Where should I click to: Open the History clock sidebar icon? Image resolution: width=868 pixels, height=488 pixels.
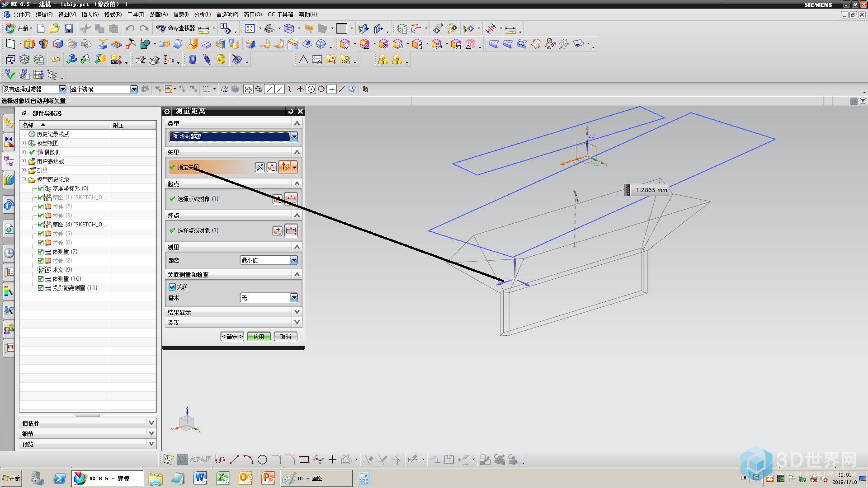click(x=9, y=253)
